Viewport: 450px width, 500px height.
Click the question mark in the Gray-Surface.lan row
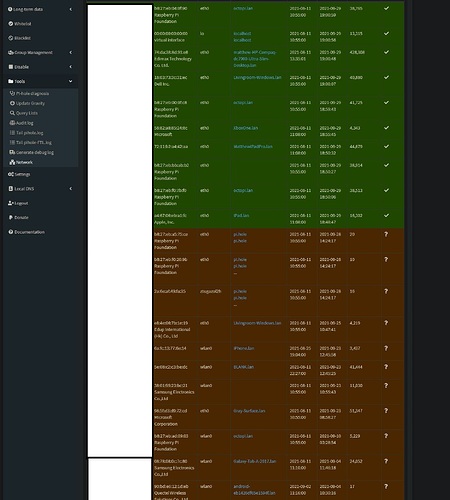pyautogui.click(x=386, y=411)
